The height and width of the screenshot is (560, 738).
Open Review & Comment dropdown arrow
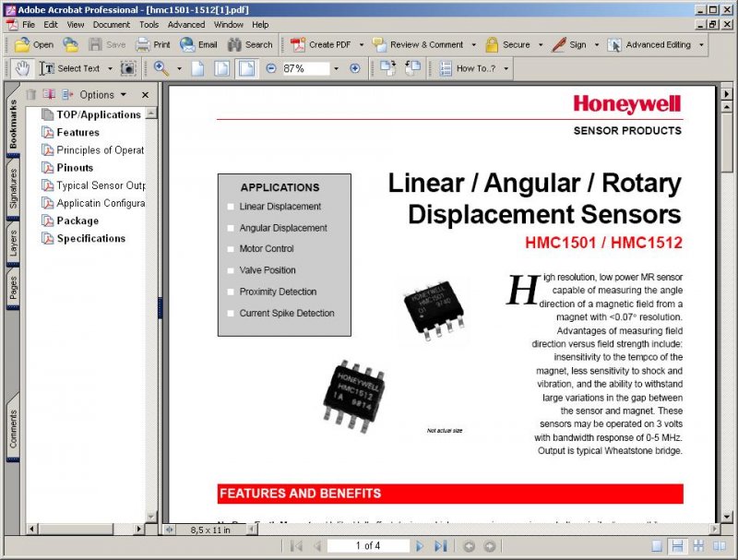[x=474, y=44]
